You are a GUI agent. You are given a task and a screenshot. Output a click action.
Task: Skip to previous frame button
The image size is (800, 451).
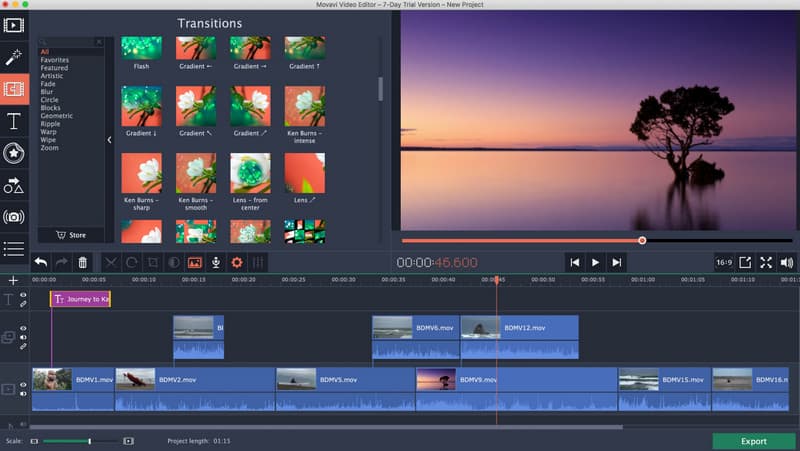click(x=574, y=262)
